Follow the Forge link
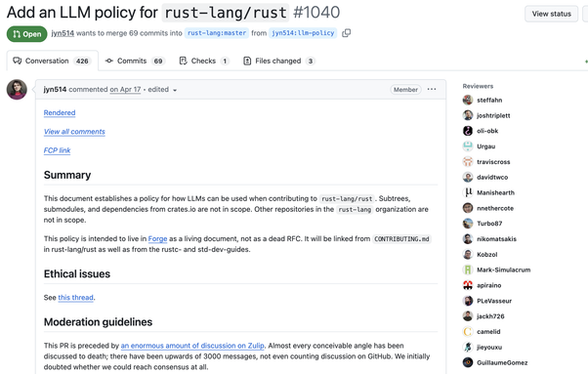The height and width of the screenshot is (374, 588). pyautogui.click(x=157, y=238)
